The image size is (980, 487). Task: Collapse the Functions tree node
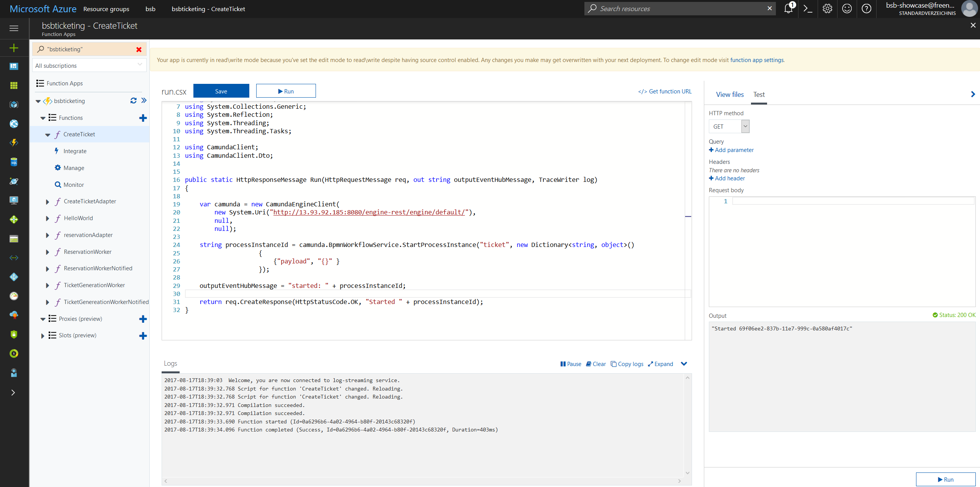click(x=43, y=118)
